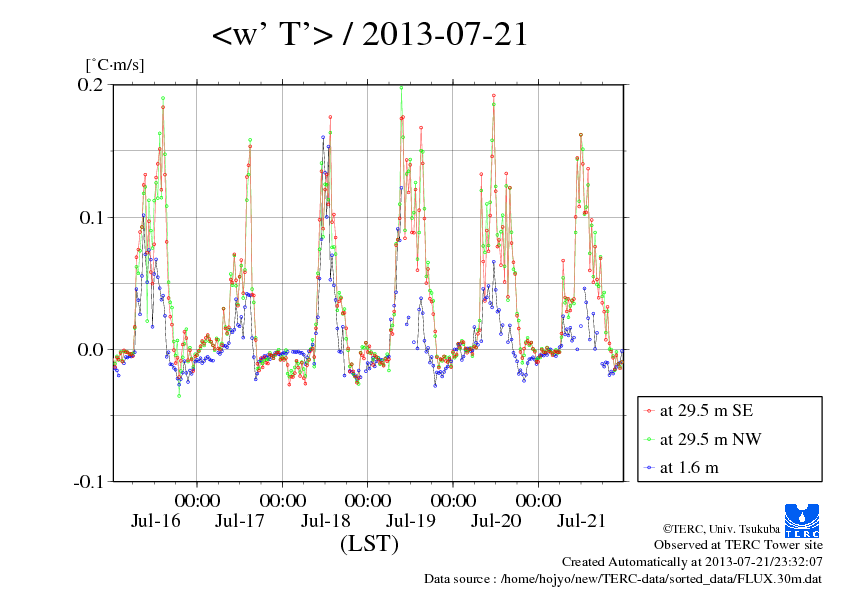Click the red SE legend marker
Viewport: 842px width, 595px height.
tap(649, 411)
